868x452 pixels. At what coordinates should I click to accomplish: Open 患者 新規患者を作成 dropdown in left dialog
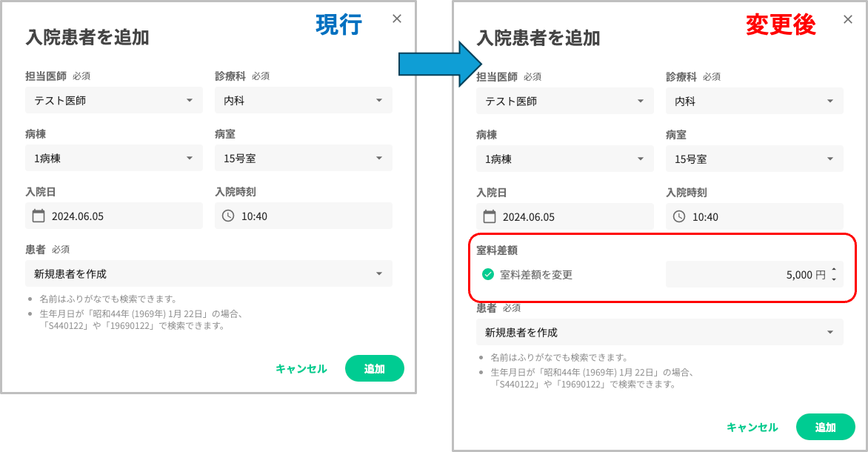[x=209, y=273]
